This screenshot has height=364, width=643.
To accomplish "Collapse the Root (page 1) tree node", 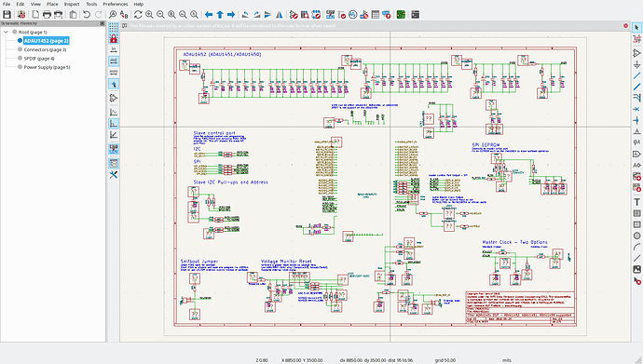I will click(6, 32).
